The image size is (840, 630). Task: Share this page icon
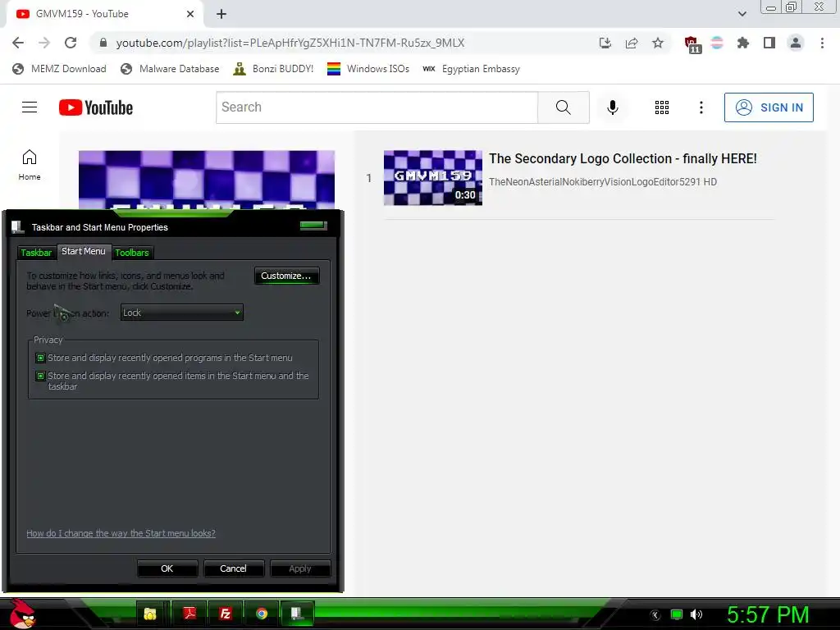(632, 43)
